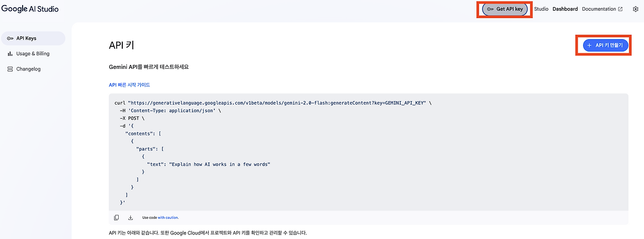Click the 'Explain how AI works' text line
Screen dimensions: 644x239
(x=209, y=165)
